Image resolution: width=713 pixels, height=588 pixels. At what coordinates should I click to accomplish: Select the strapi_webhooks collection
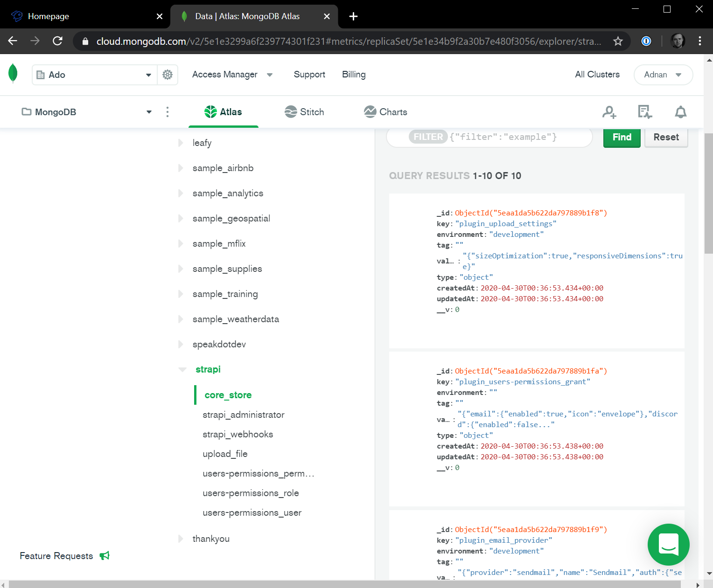(238, 434)
